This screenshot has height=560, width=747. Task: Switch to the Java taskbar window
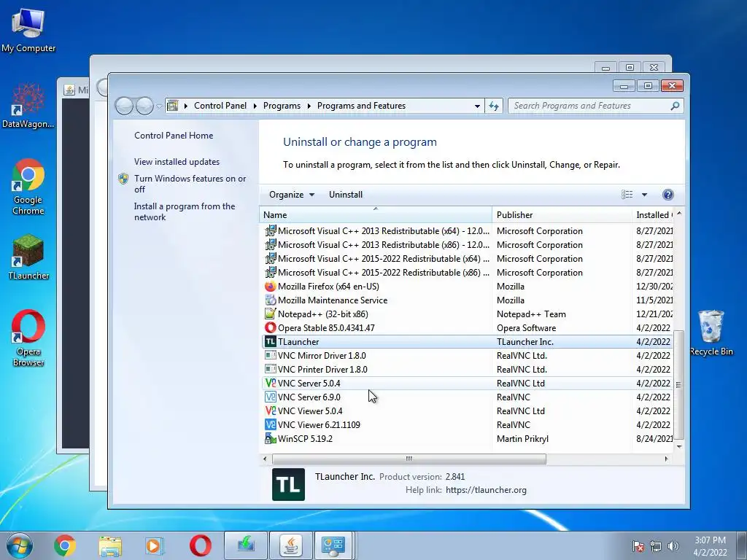coord(291,545)
